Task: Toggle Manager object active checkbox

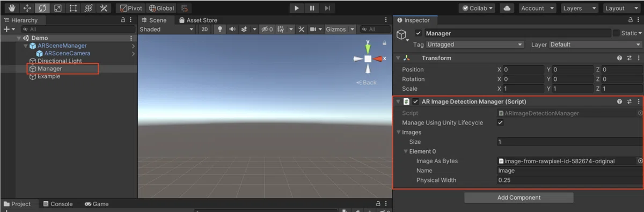Action: tap(419, 33)
